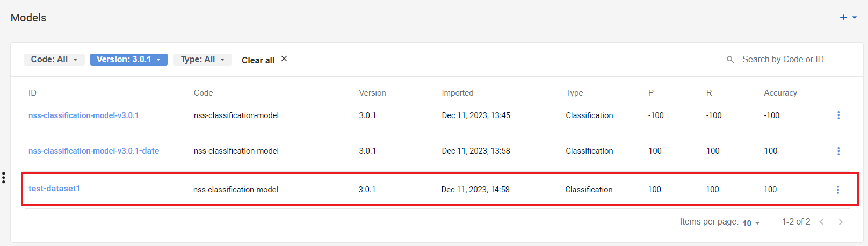The height and width of the screenshot is (246, 868).
Task: Open test-dataset1 model link
Action: click(54, 189)
